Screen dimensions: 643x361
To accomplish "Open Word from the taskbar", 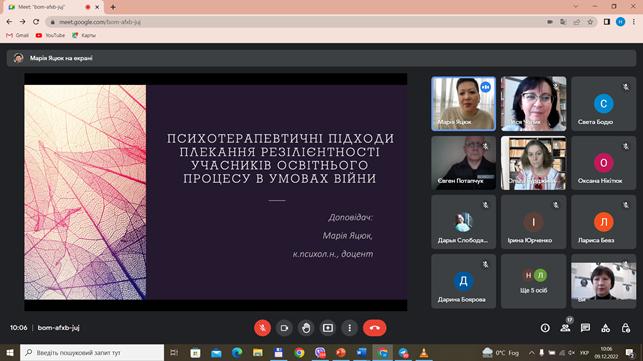I will (361, 352).
